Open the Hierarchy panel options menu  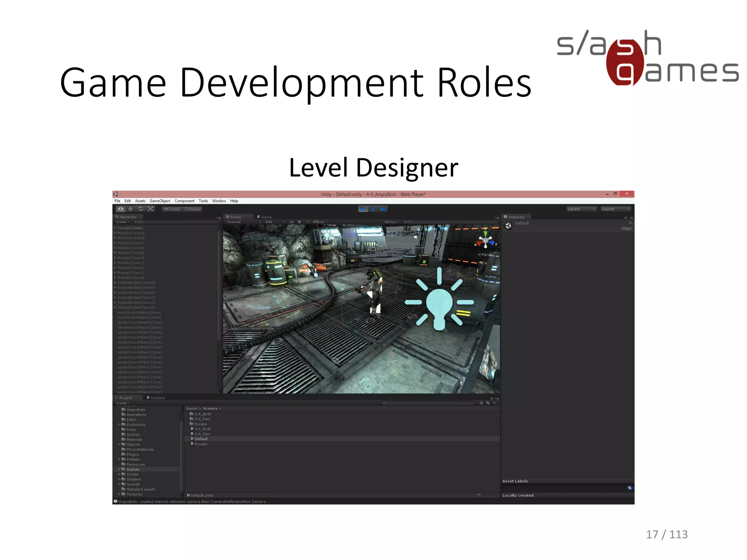tap(219, 218)
